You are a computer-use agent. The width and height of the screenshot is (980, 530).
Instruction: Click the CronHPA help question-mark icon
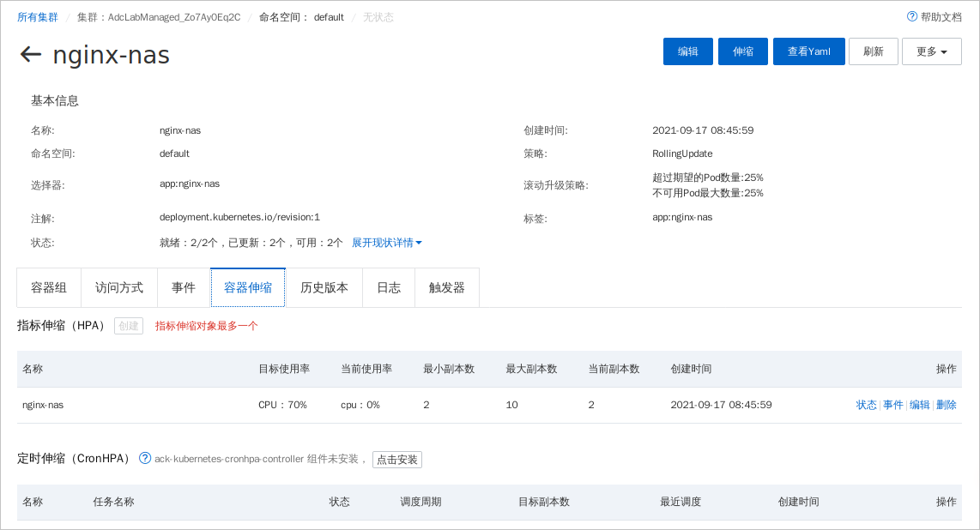(x=145, y=458)
